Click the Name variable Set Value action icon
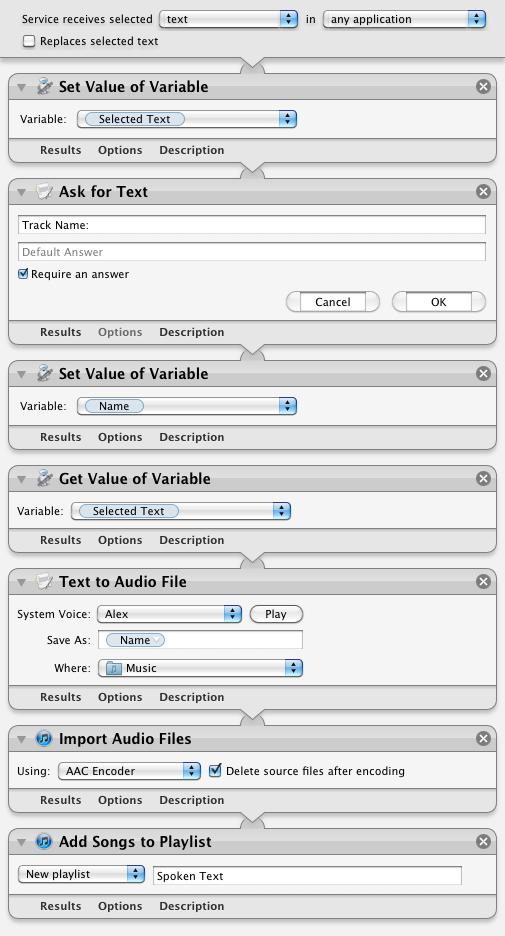This screenshot has height=936, width=505. (x=44, y=374)
